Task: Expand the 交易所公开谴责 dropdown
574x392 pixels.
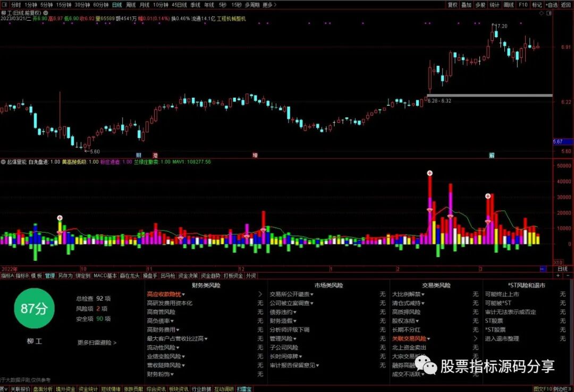Action: tap(291, 294)
